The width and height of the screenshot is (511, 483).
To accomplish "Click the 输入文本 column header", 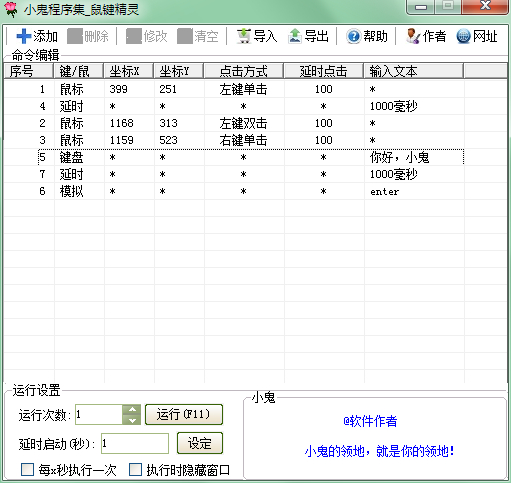I will (414, 71).
